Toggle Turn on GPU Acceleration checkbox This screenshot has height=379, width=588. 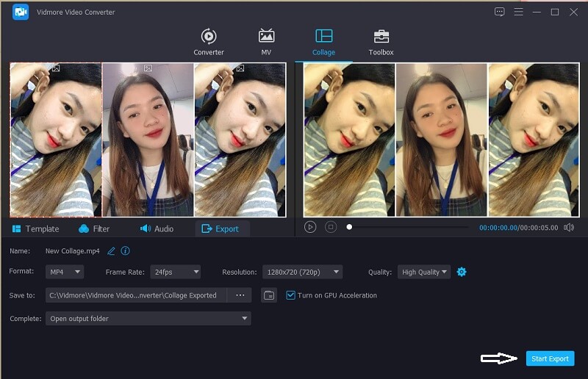point(291,295)
